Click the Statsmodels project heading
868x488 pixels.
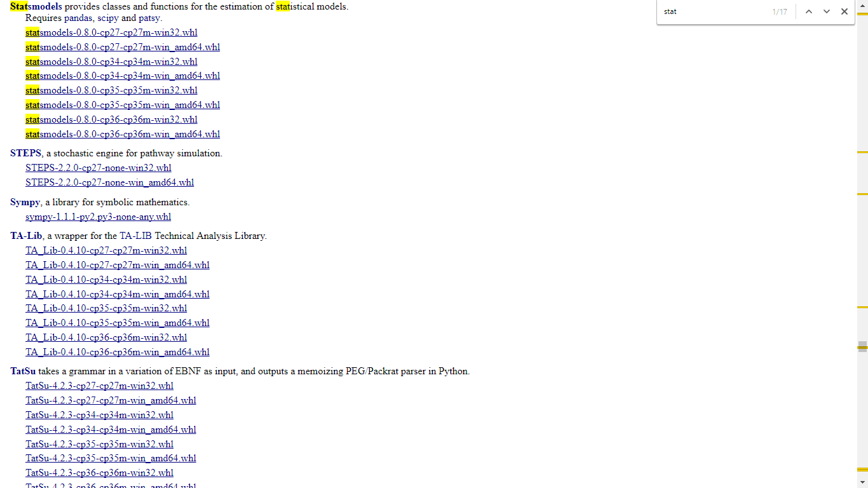pos(36,6)
